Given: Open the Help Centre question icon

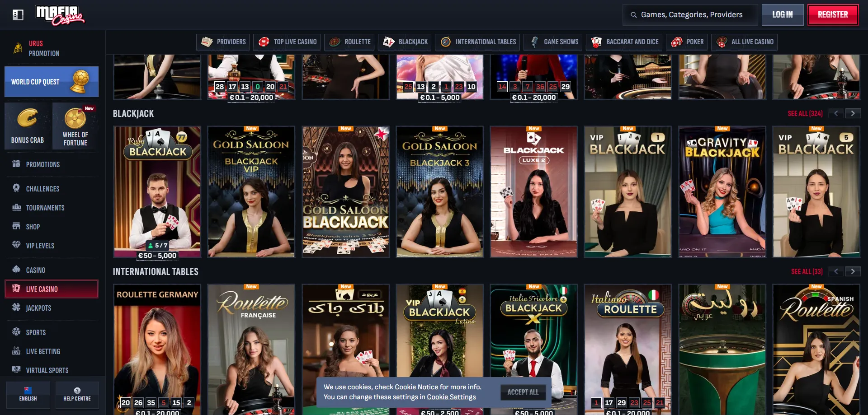Looking at the screenshot, I should (77, 390).
